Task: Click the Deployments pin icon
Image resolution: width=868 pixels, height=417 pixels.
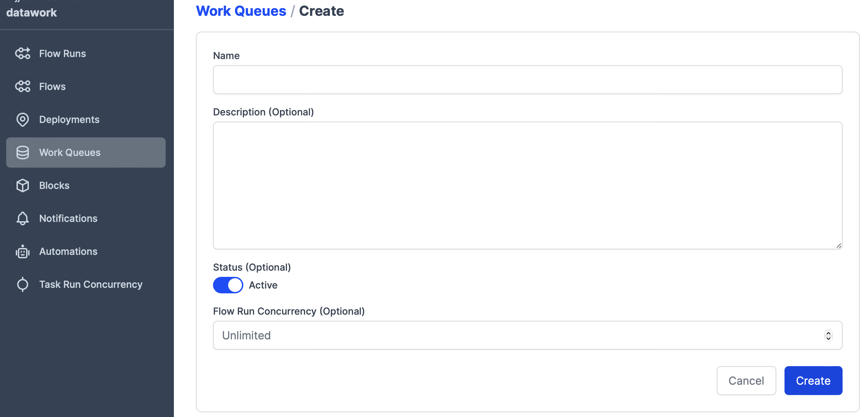Action: [x=23, y=120]
